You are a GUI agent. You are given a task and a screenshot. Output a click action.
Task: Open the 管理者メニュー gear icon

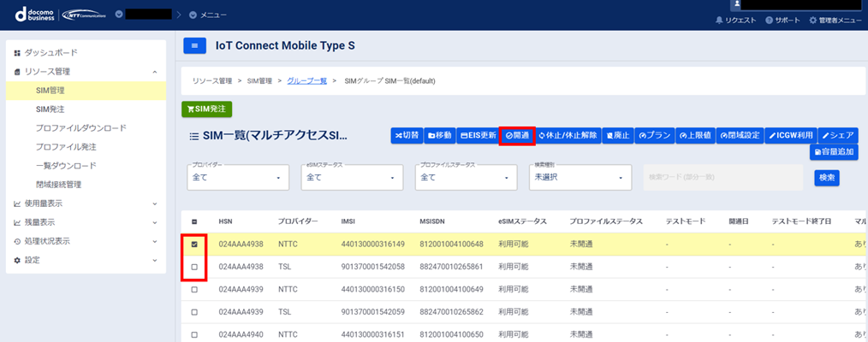pyautogui.click(x=813, y=19)
